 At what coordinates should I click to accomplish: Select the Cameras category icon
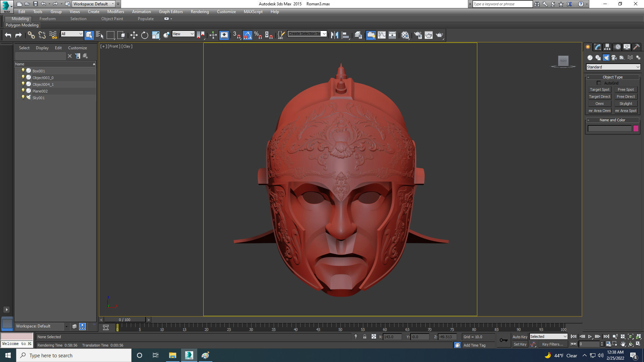(614, 58)
